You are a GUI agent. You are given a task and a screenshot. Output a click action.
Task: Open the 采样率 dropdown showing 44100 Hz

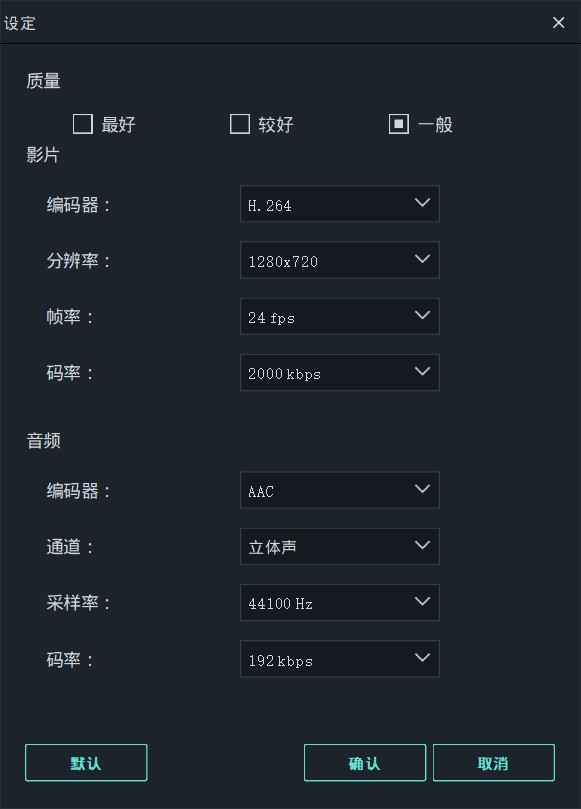click(339, 602)
